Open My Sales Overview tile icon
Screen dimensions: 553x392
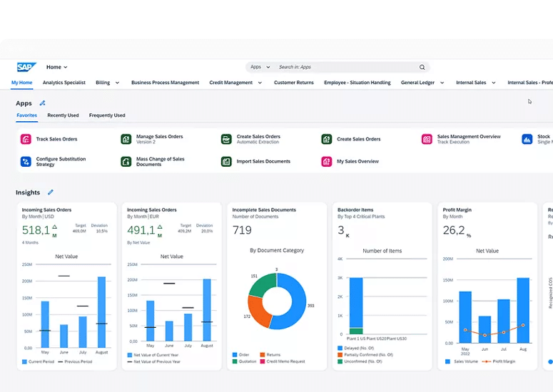point(326,162)
